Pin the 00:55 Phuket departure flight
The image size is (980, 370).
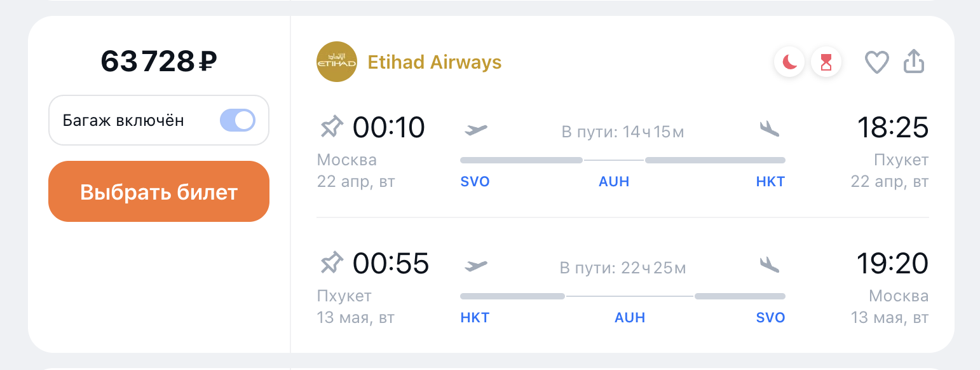331,263
